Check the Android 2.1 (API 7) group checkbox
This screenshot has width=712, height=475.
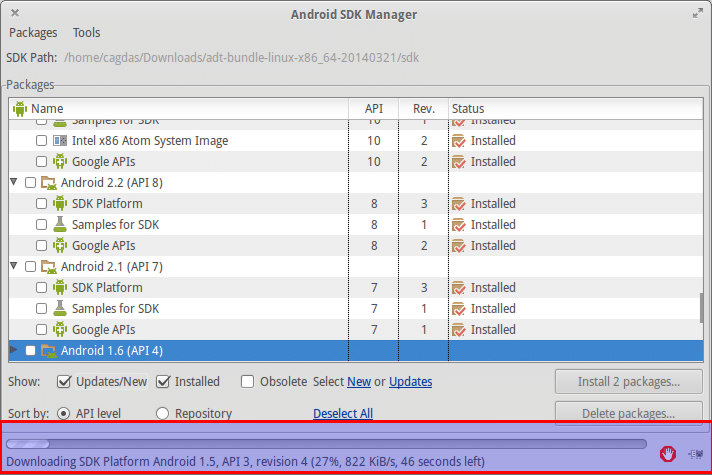click(x=30, y=267)
